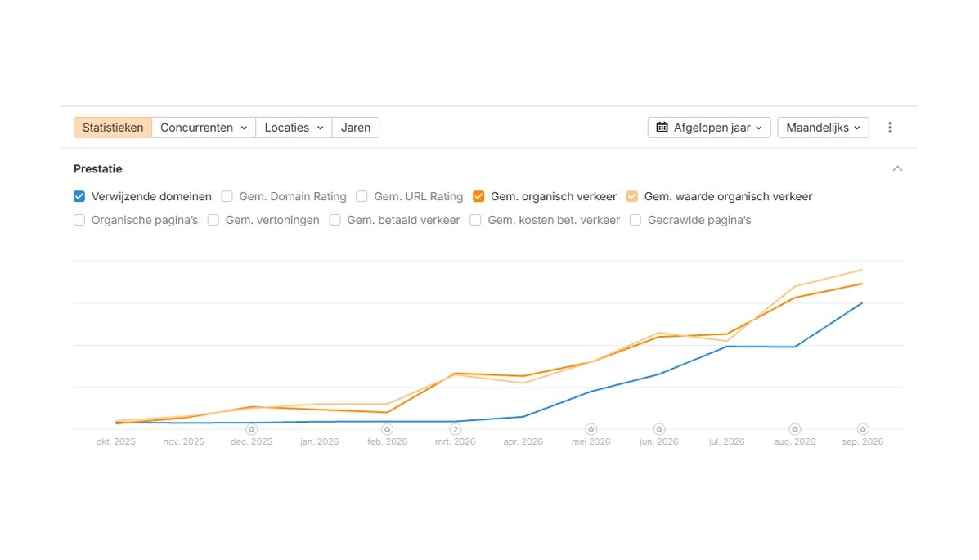Enable the Gecrawlde pagina's checkbox
Image resolution: width=979 pixels, height=560 pixels.
(635, 221)
